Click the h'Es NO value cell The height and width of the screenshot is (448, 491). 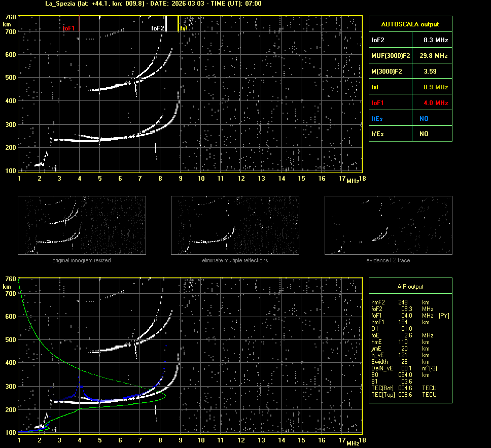[x=424, y=134]
